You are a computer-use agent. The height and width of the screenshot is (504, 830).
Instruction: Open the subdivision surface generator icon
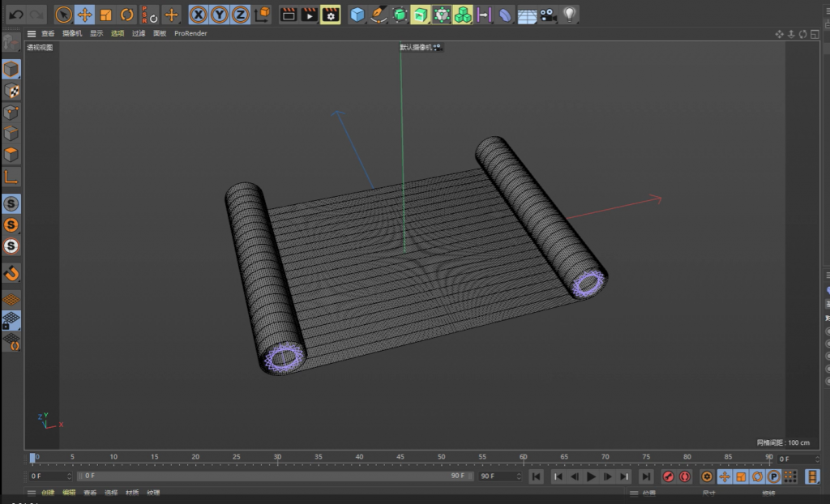[x=400, y=15]
